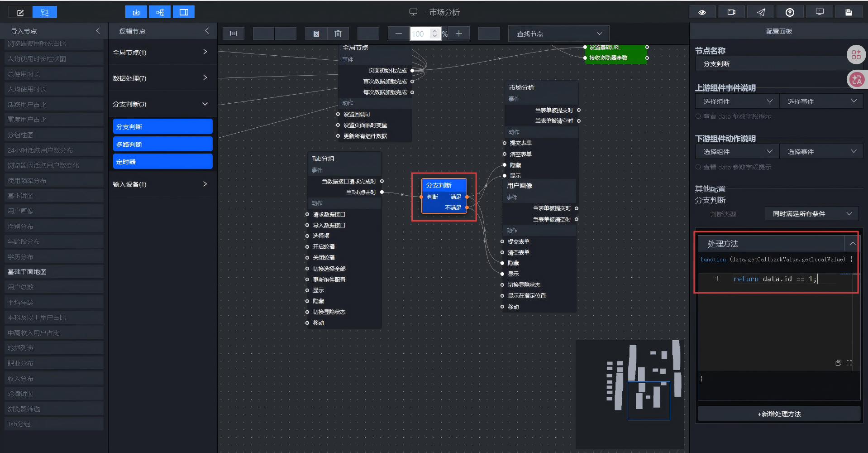Zoom in with the plus button
868x453 pixels.
(458, 34)
